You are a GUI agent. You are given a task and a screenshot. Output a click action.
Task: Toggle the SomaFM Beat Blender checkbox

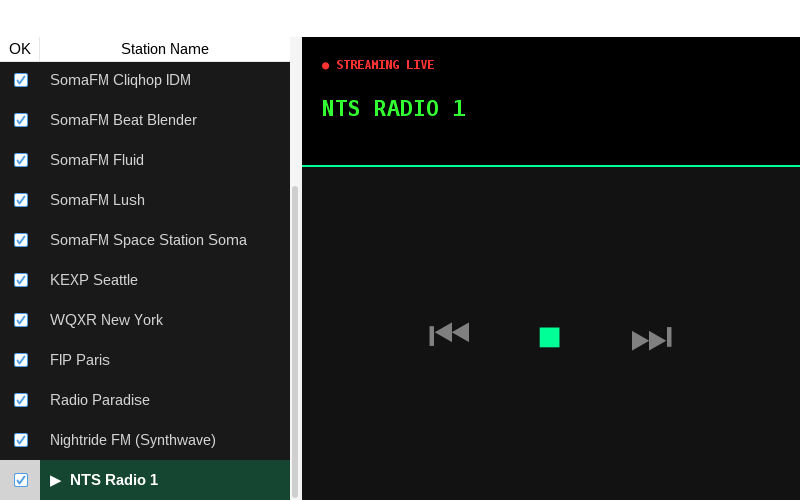[x=21, y=120]
